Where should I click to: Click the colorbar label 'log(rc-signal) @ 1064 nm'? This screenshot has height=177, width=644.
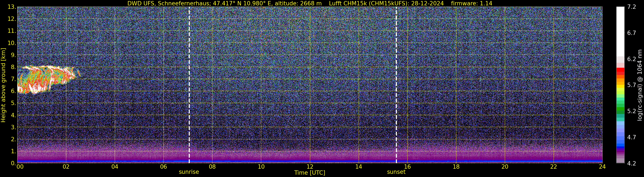[640, 85]
